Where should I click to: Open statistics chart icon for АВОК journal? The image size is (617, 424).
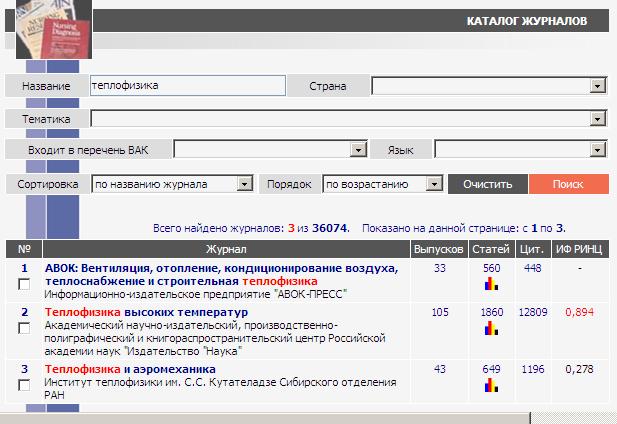tap(491, 284)
